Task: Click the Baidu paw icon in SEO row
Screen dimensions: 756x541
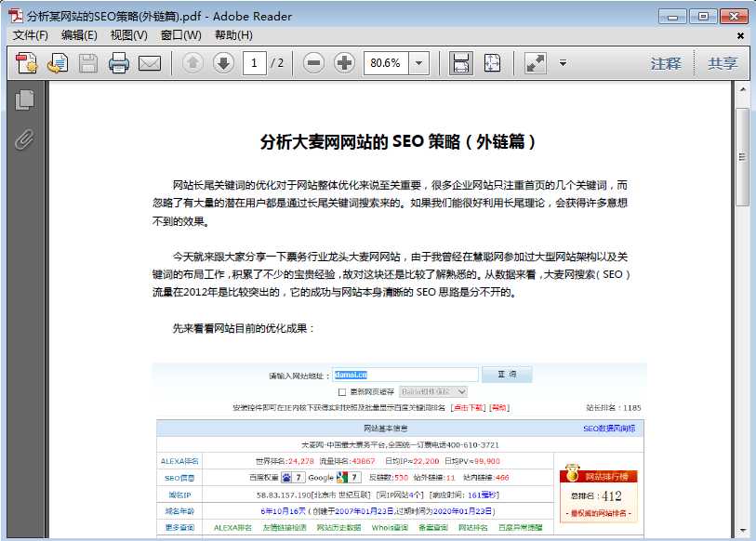Action: [286, 478]
